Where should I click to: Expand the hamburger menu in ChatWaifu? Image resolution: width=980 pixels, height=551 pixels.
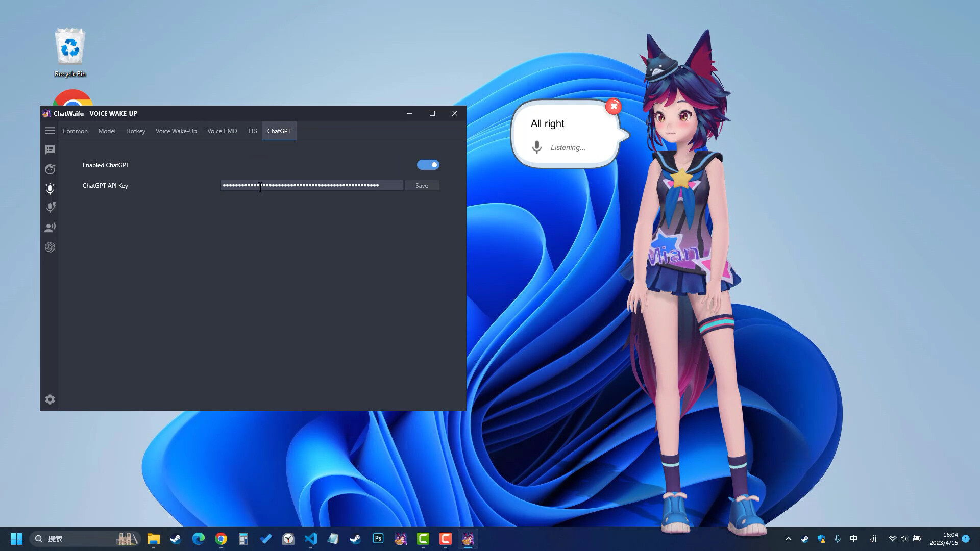point(50,131)
